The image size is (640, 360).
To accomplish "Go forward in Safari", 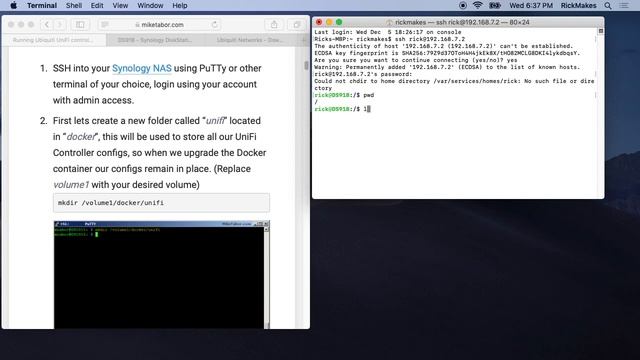I will click(60, 24).
